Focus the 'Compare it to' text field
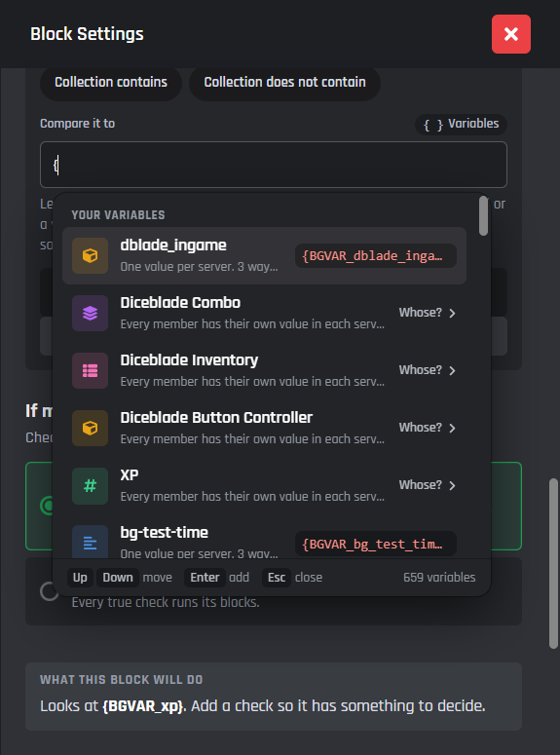This screenshot has width=560, height=755. 274,165
